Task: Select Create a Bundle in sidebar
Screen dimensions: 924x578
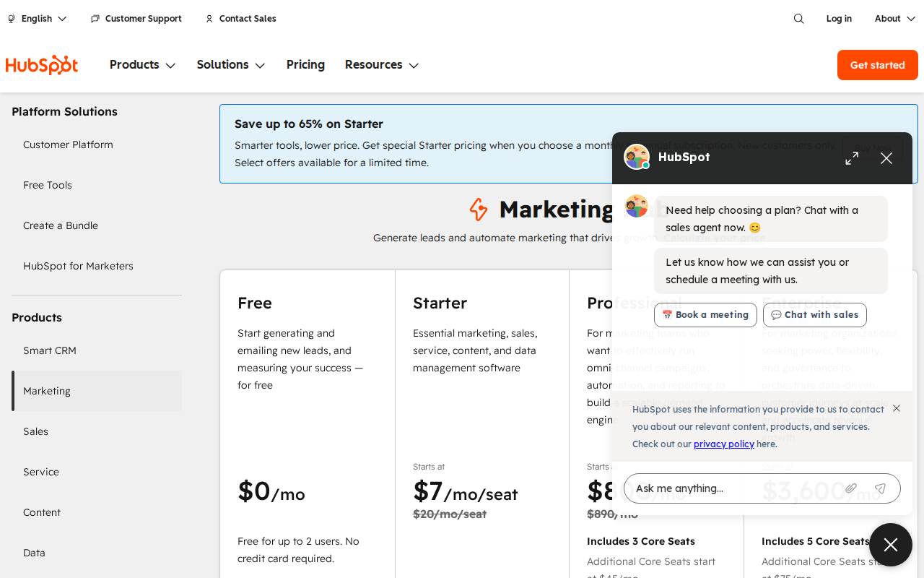Action: pos(97,225)
